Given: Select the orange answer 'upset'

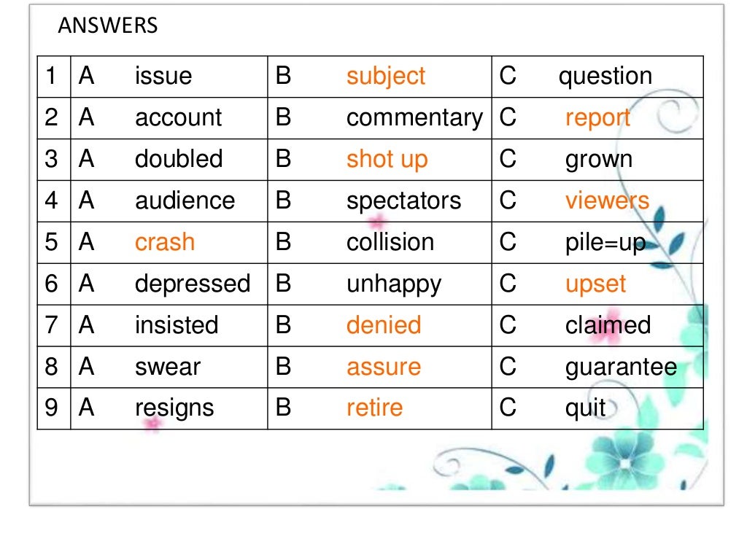Looking at the screenshot, I should click(x=595, y=284).
